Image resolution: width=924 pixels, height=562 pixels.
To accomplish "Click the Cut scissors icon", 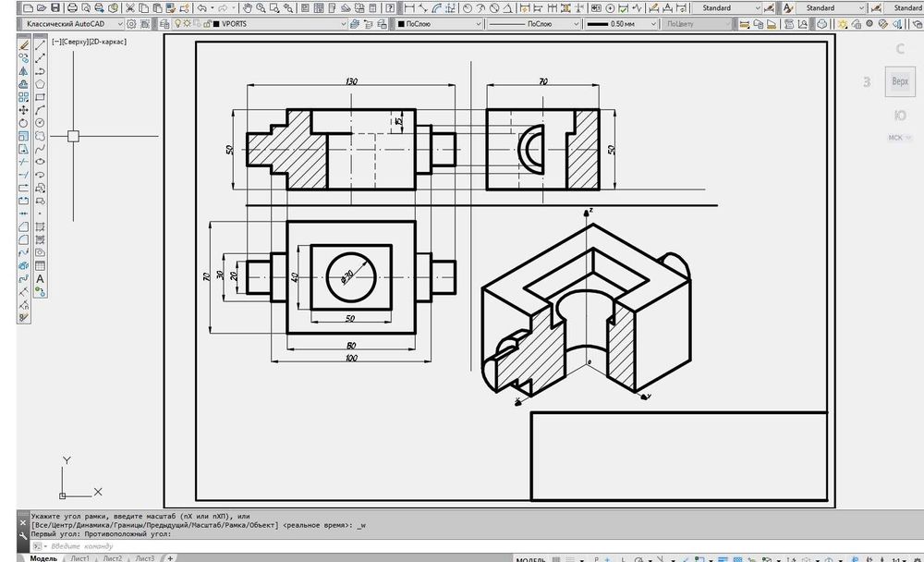I will [x=130, y=8].
